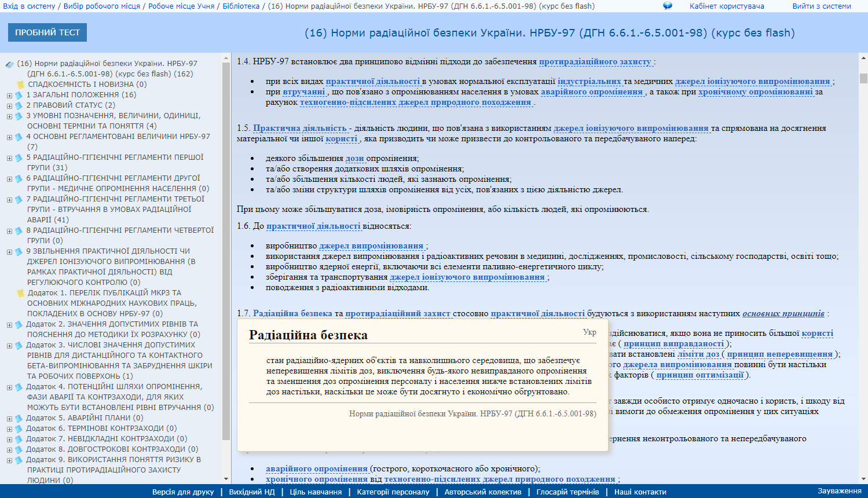Screen dimensions: 868x498
Task: Select tree item Додаток 6. ТЕРМІНОВІ КОНТРЗАХОДИ
Action: click(x=101, y=429)
